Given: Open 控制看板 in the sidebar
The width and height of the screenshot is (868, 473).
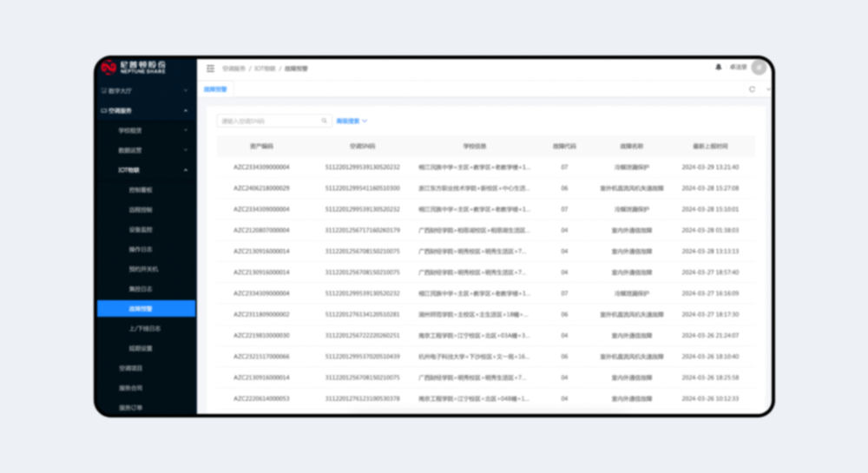Looking at the screenshot, I should (141, 190).
